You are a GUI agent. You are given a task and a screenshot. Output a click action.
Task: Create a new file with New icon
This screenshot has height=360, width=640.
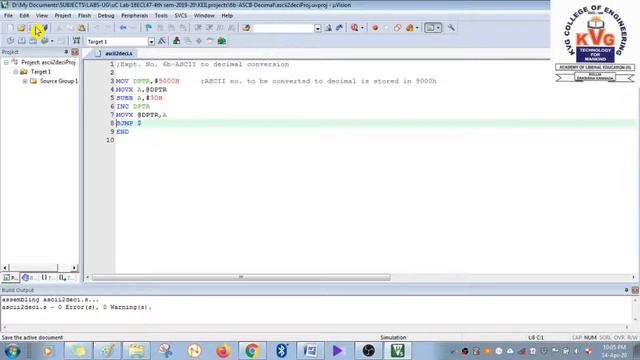pyautogui.click(x=10, y=28)
